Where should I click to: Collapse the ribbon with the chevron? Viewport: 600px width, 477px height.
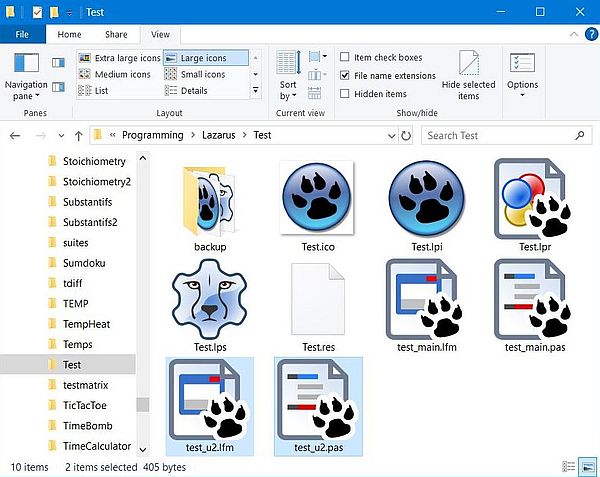click(x=574, y=34)
